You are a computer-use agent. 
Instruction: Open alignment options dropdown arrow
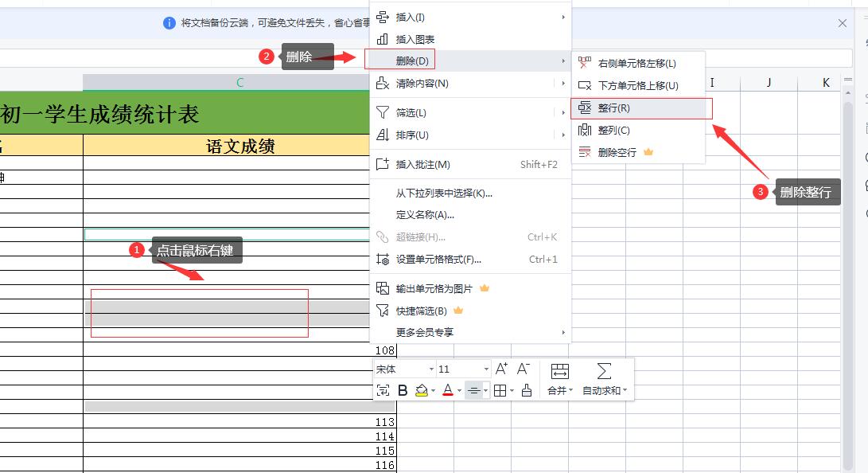coord(485,391)
